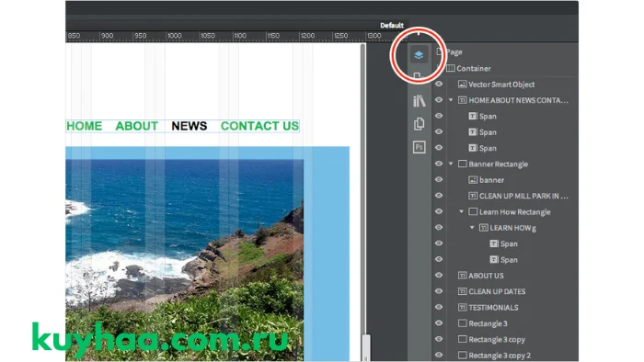The image size is (644, 362).
Task: Click the CONTACT US link on canvas
Action: [x=259, y=126]
